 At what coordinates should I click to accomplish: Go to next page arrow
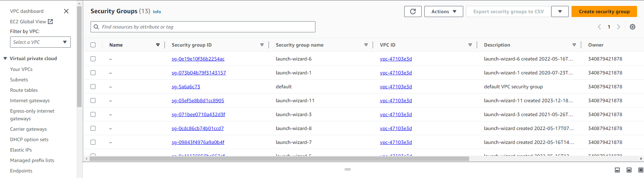click(x=618, y=27)
